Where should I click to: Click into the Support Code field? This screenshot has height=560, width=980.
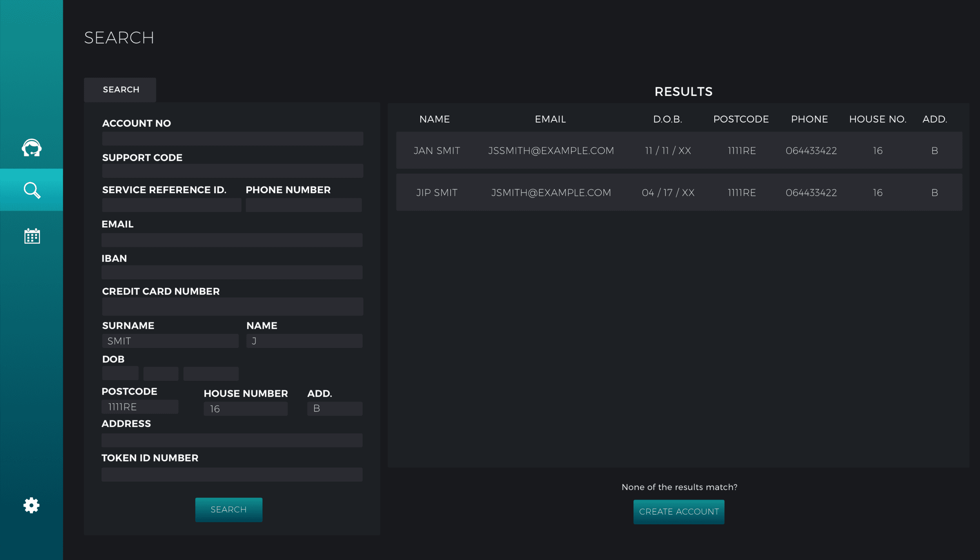(232, 171)
